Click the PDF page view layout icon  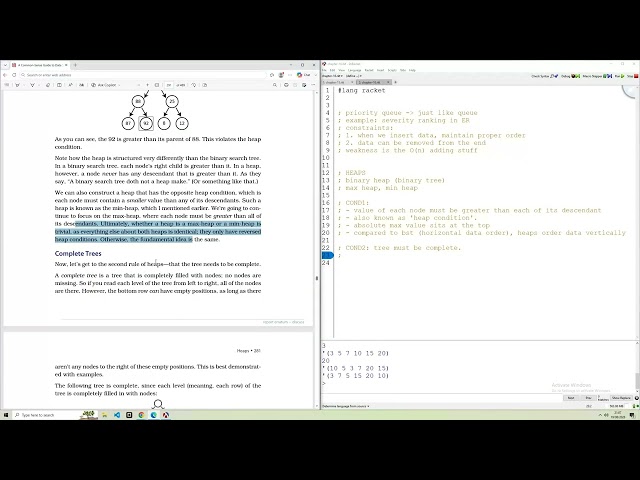coord(205,85)
